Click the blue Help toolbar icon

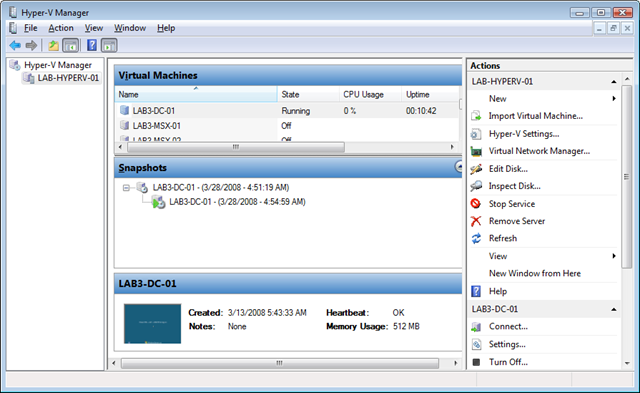(x=92, y=45)
